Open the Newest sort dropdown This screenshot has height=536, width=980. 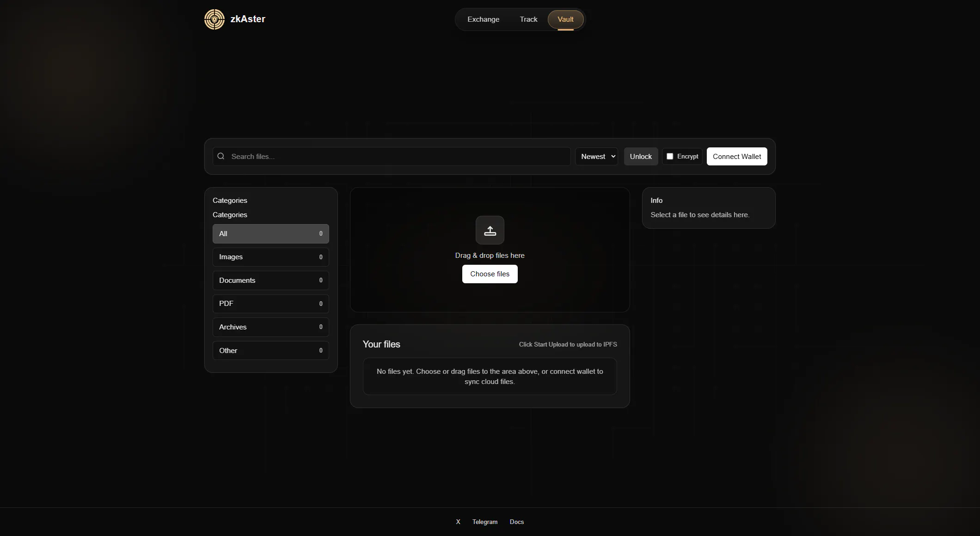(596, 156)
